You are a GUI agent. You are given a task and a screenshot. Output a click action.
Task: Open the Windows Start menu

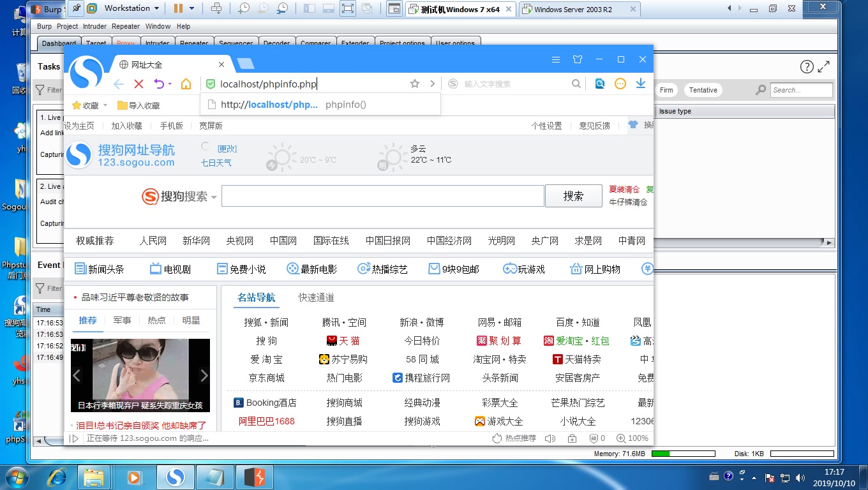(16, 477)
